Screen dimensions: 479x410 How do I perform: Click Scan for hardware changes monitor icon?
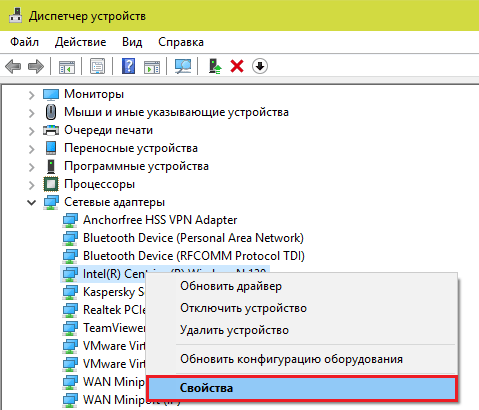183,66
